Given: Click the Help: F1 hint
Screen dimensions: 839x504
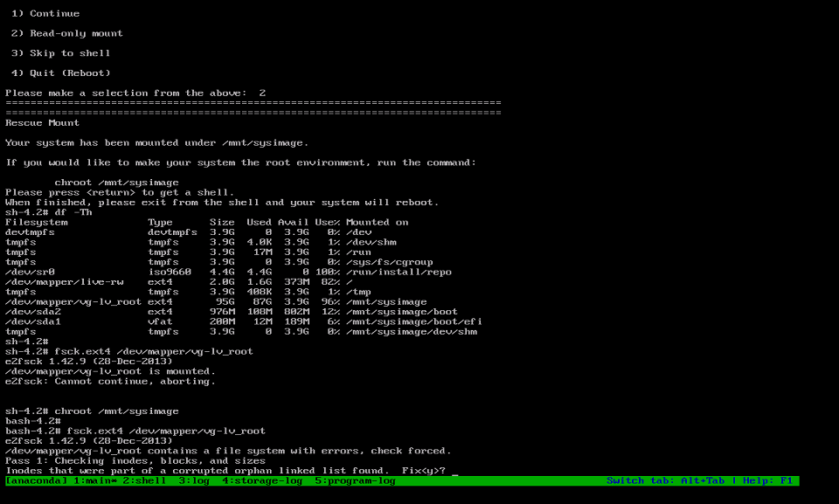Looking at the screenshot, I should [766, 480].
